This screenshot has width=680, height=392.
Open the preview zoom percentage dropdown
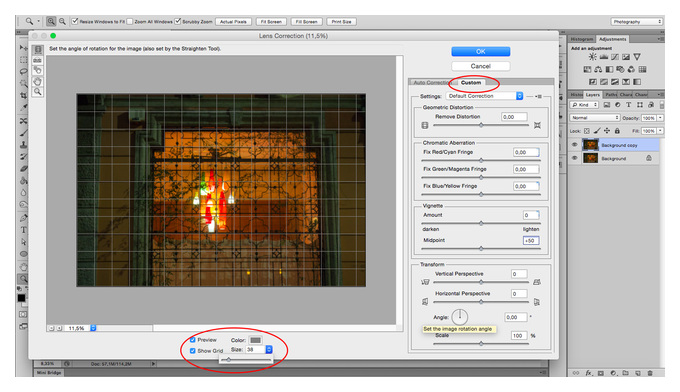click(x=93, y=328)
